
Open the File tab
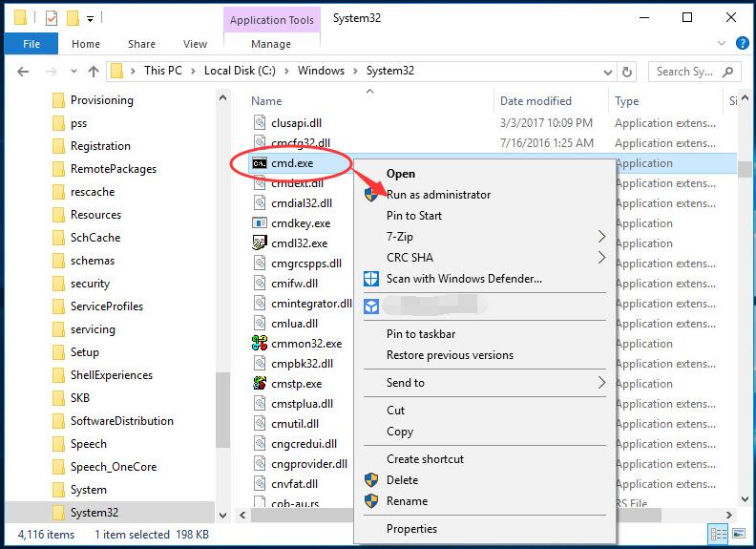[x=31, y=44]
